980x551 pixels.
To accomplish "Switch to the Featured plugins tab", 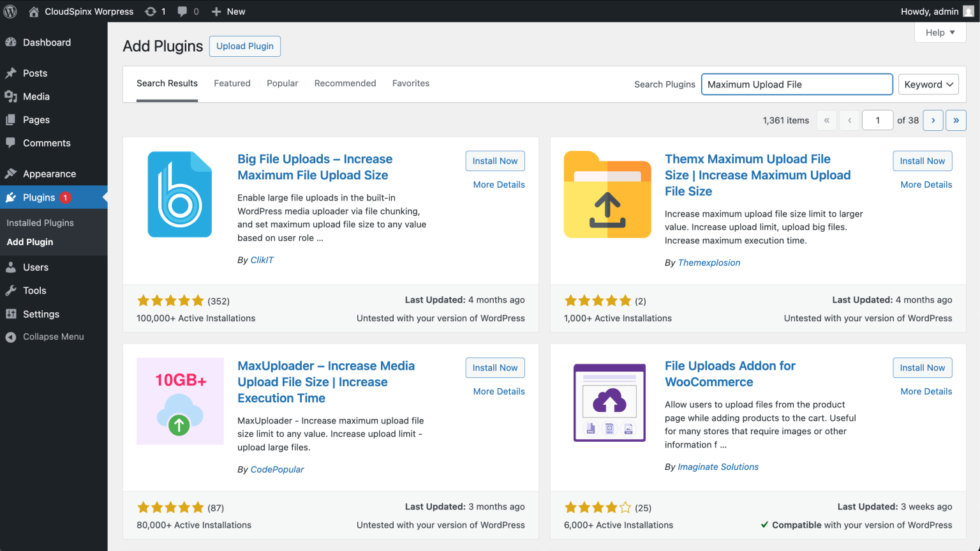I will pos(232,83).
